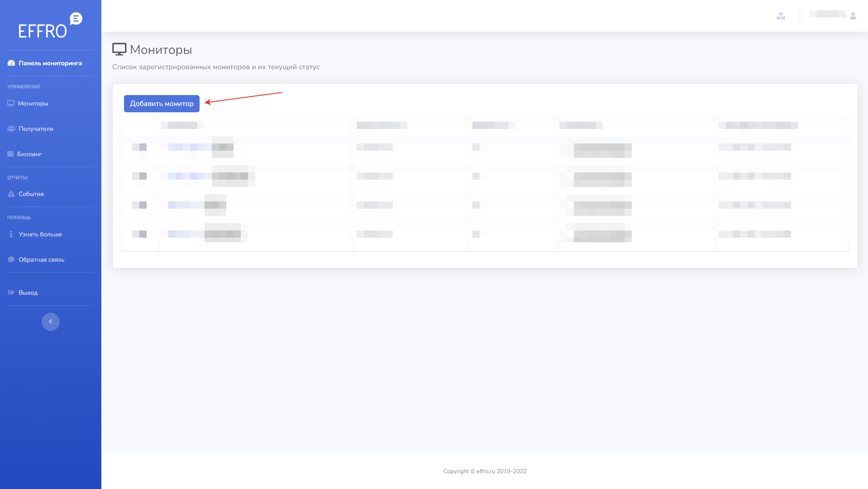868x489 pixels.
Task: Click the monitor icon next to Мониторы
Action: click(11, 104)
